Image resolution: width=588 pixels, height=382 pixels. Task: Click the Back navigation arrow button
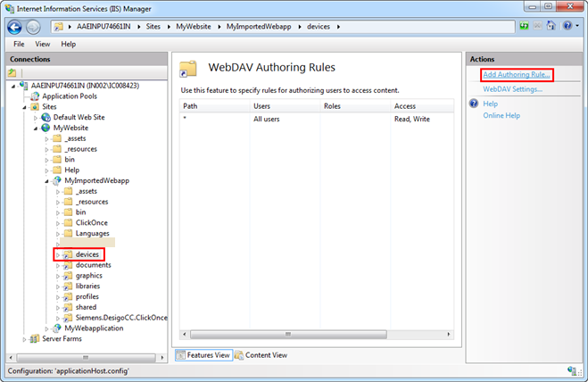(x=13, y=27)
